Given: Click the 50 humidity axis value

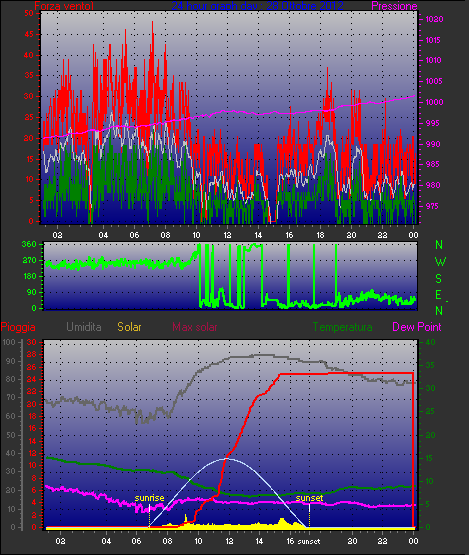Looking at the screenshot, I should click(x=11, y=435).
